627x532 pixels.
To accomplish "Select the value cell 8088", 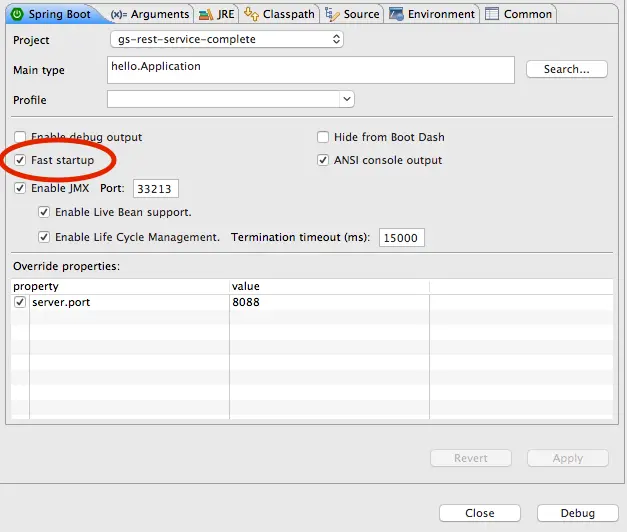I will pos(329,302).
